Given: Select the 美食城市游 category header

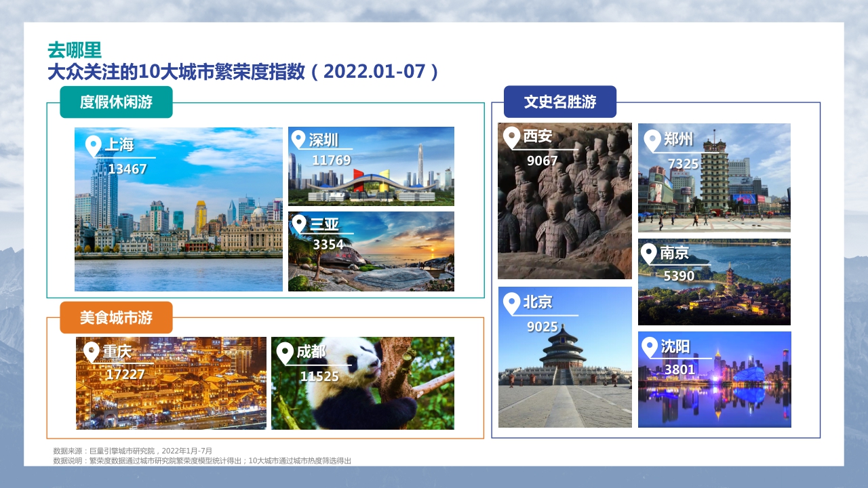Looking at the screenshot, I should [117, 316].
